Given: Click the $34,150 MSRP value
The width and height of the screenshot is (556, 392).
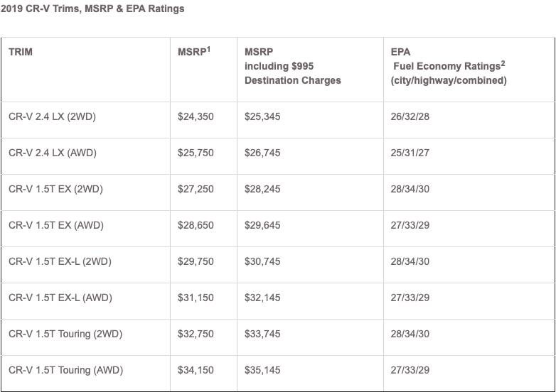Looking at the screenshot, I should 196,370.
